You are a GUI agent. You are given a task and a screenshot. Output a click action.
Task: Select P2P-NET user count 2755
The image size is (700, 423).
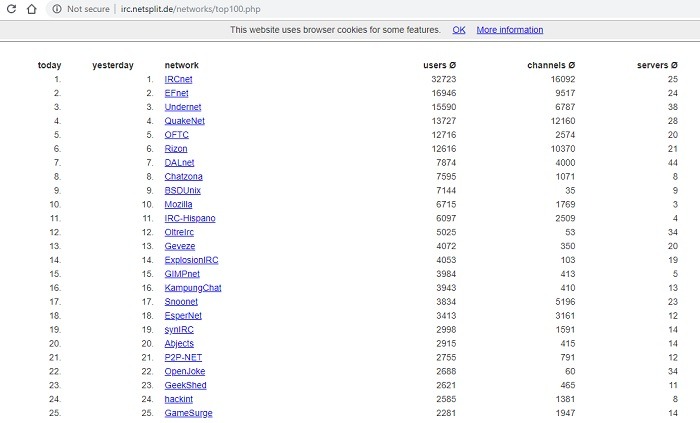tap(446, 357)
